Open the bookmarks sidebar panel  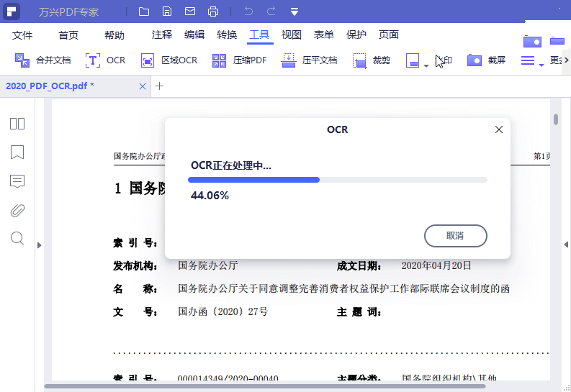17,152
